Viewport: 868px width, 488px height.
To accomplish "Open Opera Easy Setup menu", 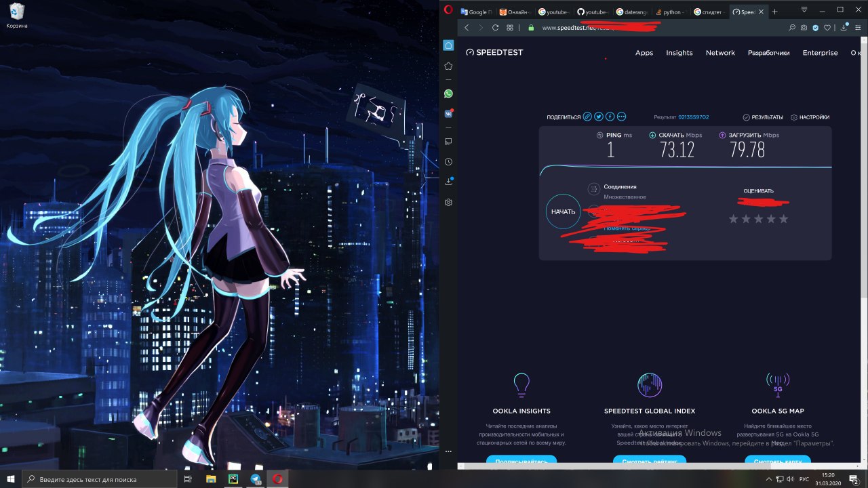I will pyautogui.click(x=859, y=28).
